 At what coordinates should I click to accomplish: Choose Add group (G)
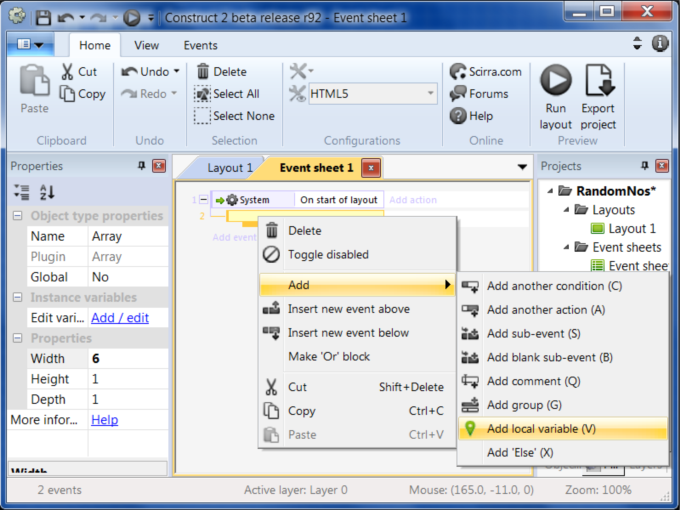(562, 405)
